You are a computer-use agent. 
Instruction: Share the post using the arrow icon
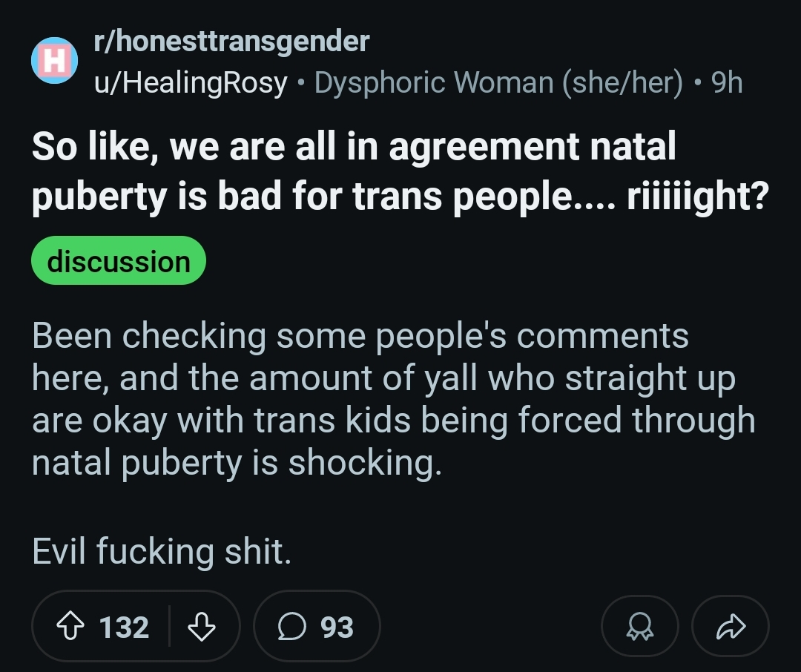click(x=730, y=627)
